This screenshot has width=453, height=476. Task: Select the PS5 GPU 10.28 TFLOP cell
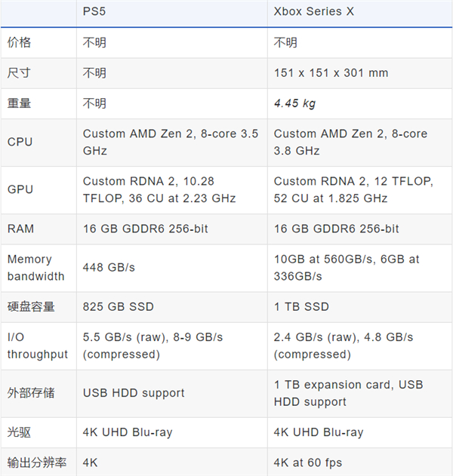pos(159,189)
